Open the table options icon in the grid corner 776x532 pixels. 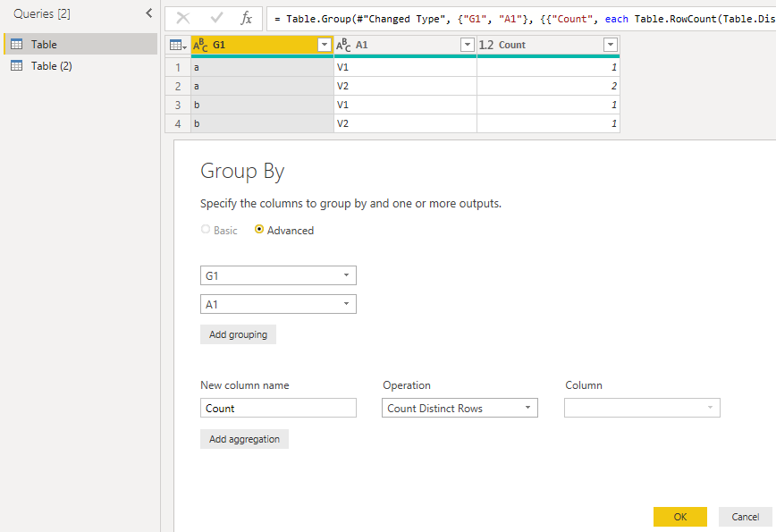(x=178, y=45)
